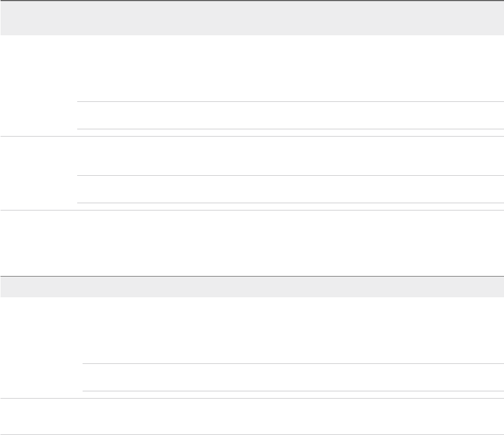Click the left end of the top header bar
Image resolution: width=504 pixels, height=435 pixels.
[x=11, y=18]
